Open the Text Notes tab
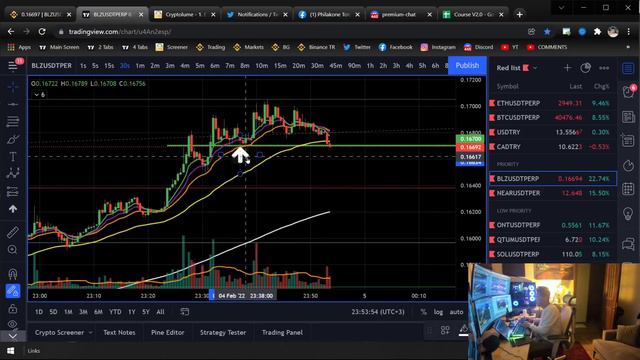Screen dimensions: 640x360 tap(119, 333)
